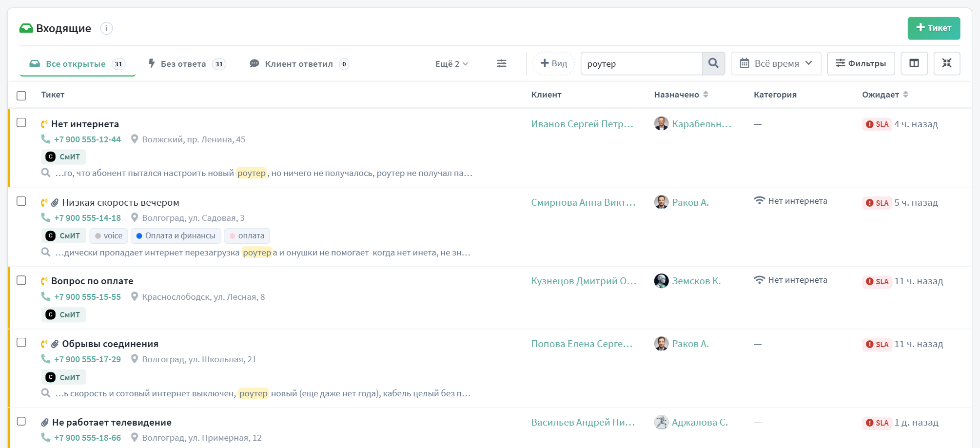Create a new ticket with Тикет button
The image size is (980, 448).
tap(934, 28)
